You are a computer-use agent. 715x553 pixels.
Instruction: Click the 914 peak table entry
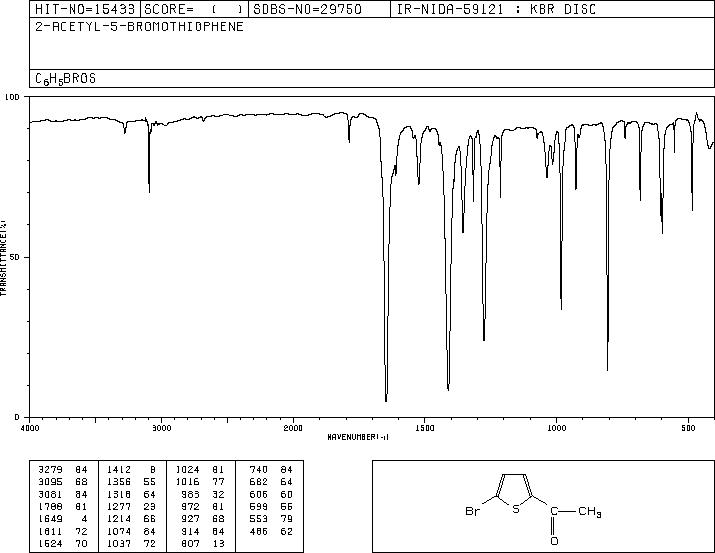(203, 532)
